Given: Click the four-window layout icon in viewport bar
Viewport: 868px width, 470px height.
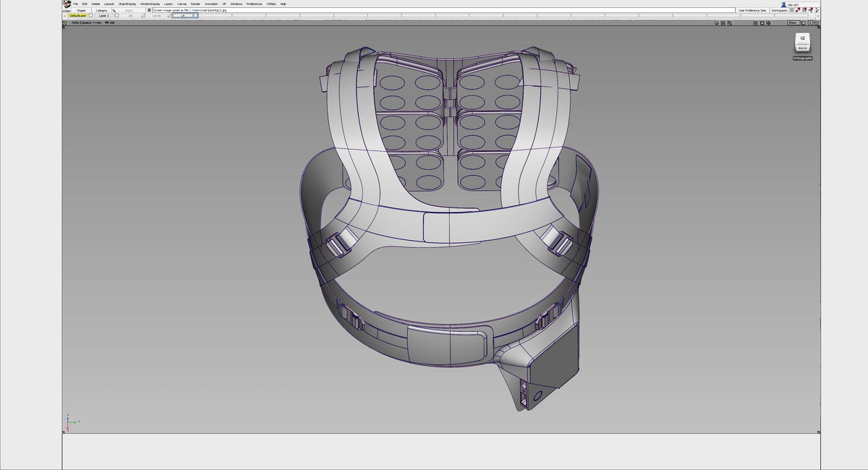Looking at the screenshot, I should click(x=756, y=23).
